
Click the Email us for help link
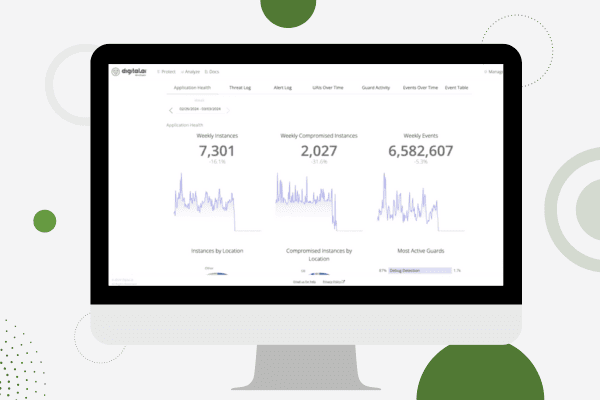coord(304,282)
